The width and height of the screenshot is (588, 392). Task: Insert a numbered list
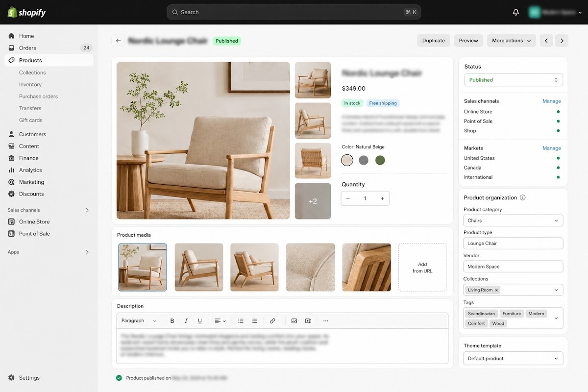pos(254,321)
